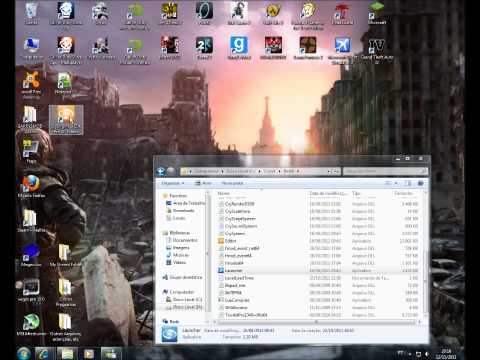Sort by Tamanho column header
Screen dimensions: 480x360
tap(405, 193)
